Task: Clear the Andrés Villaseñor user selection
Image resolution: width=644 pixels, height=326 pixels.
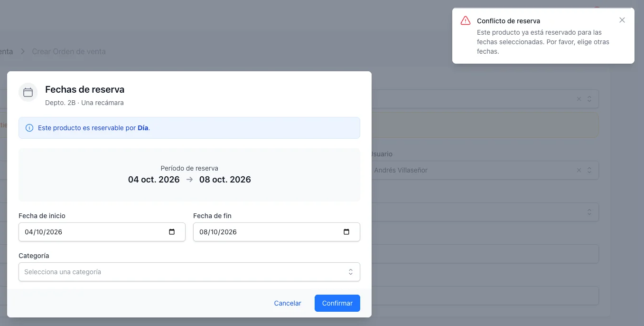Action: tap(579, 170)
